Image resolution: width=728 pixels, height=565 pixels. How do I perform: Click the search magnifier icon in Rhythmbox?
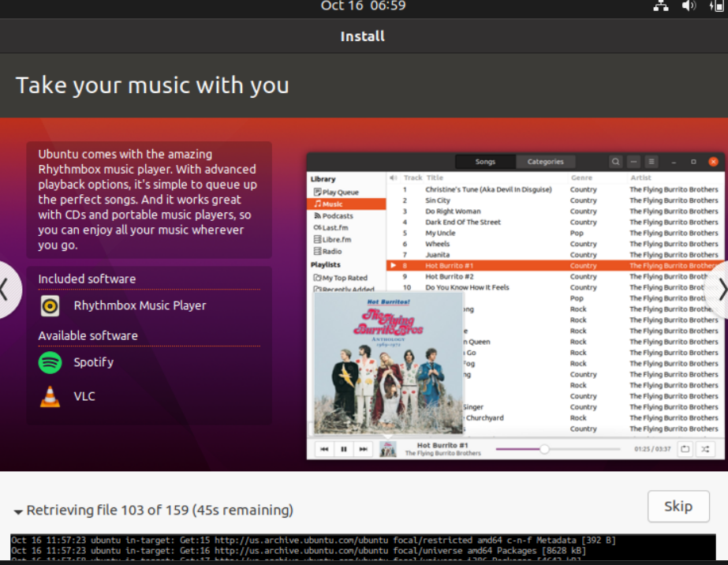click(615, 162)
